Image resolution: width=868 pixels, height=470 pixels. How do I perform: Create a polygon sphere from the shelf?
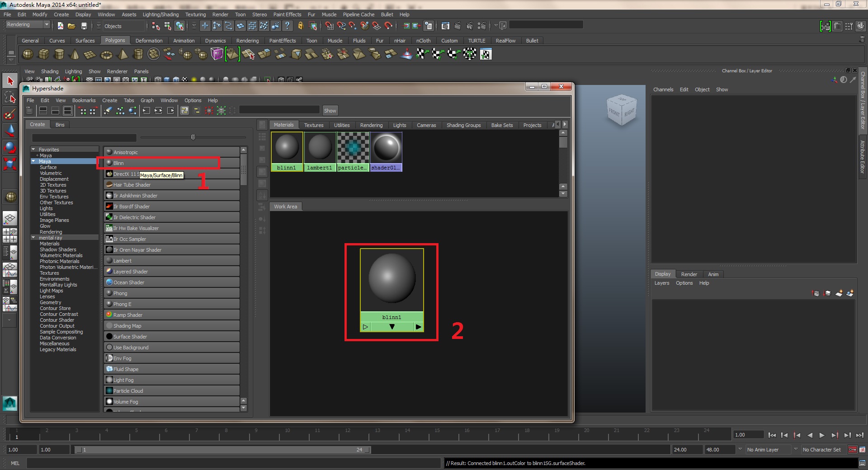(x=28, y=54)
